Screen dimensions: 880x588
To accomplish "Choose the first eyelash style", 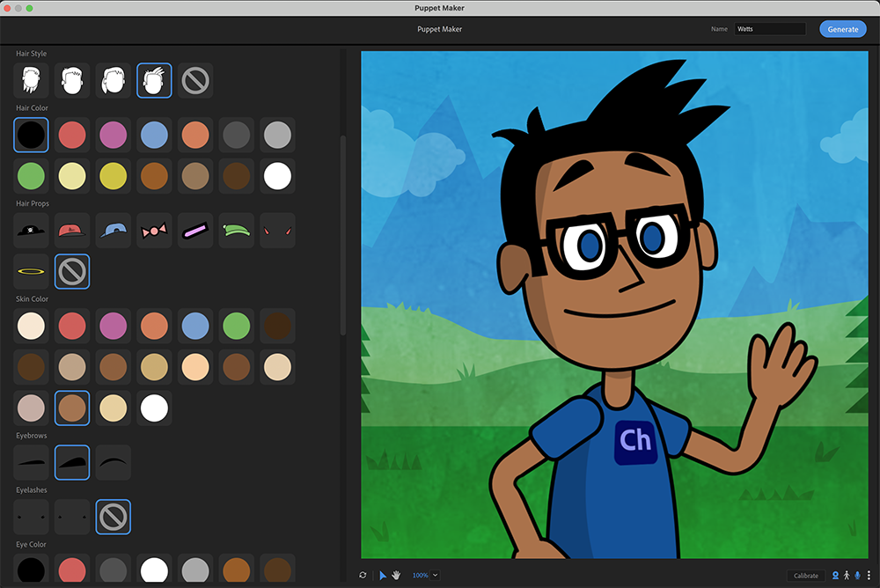I will [31, 517].
